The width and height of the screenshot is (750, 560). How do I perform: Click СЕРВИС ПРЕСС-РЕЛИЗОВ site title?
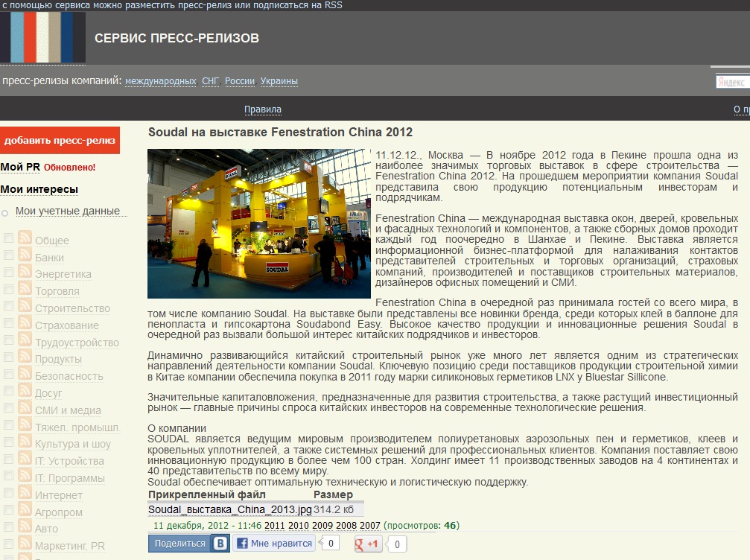click(177, 38)
